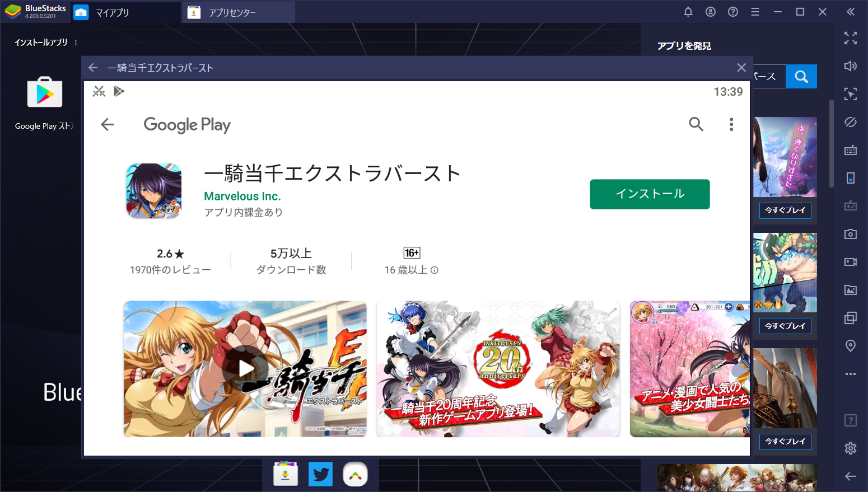
Task: Click the rotate device icon in the sidebar
Action: 851,178
